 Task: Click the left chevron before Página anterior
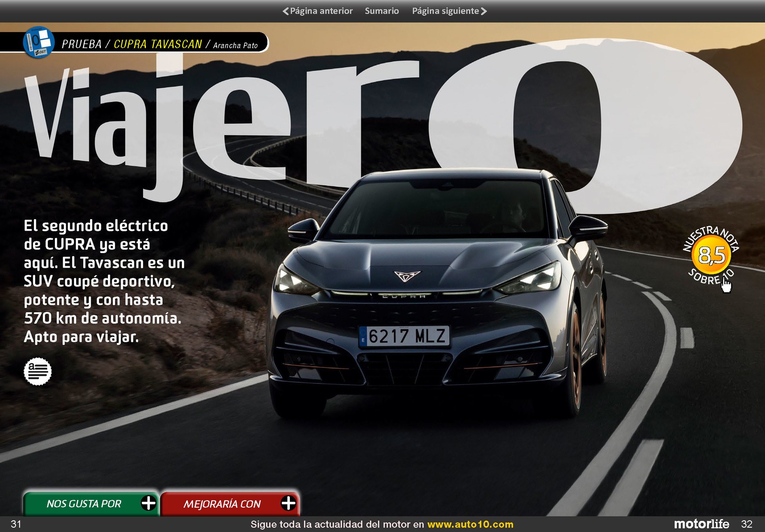click(x=286, y=11)
